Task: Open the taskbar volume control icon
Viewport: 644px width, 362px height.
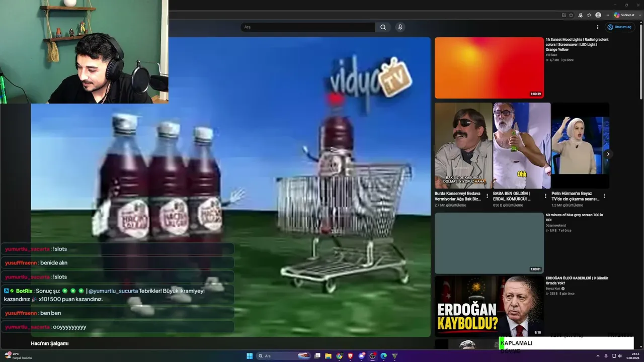Action: point(620,356)
